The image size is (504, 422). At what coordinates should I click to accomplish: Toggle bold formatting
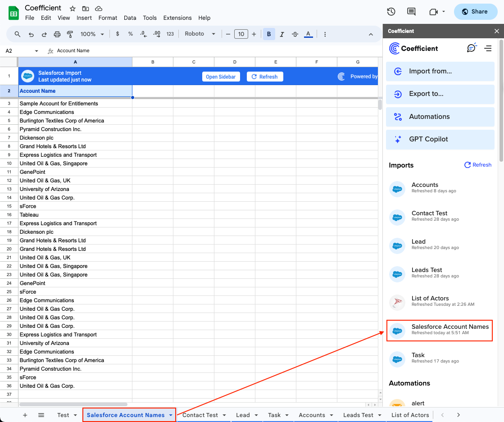click(x=269, y=34)
